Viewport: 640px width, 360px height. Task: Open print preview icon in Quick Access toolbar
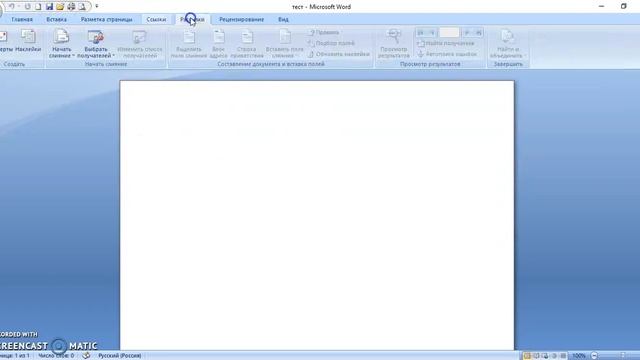point(82,7)
